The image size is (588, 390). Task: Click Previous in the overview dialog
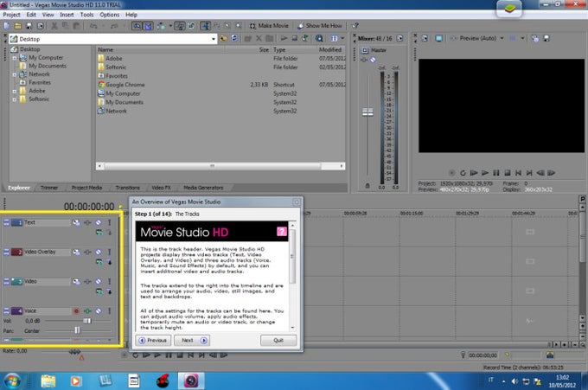click(x=153, y=341)
